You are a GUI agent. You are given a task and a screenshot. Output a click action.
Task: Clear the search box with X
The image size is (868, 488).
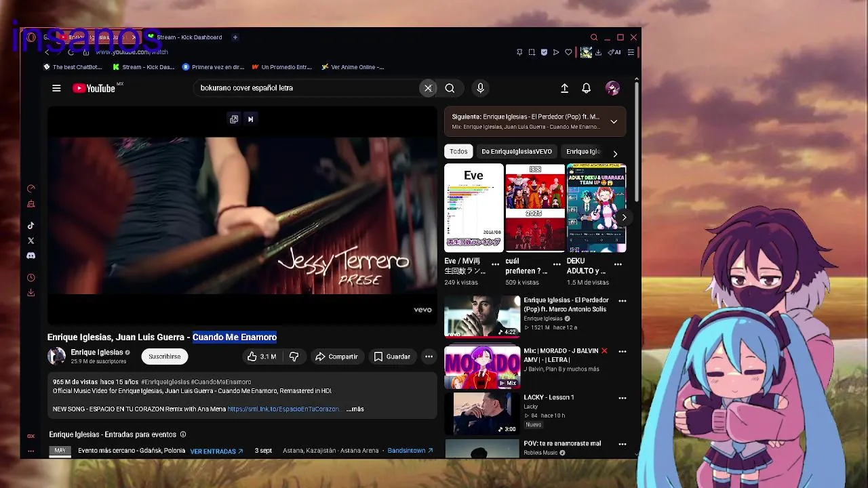click(428, 88)
